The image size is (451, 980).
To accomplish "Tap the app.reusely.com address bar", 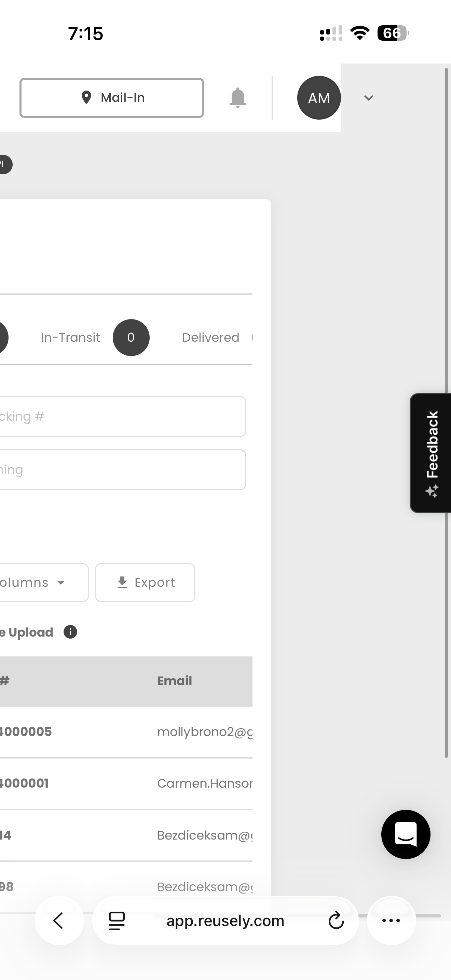I will point(225,920).
